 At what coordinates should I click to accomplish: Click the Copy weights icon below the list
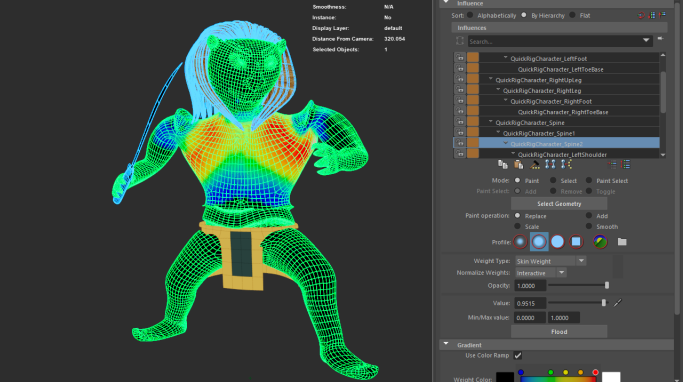point(503,164)
